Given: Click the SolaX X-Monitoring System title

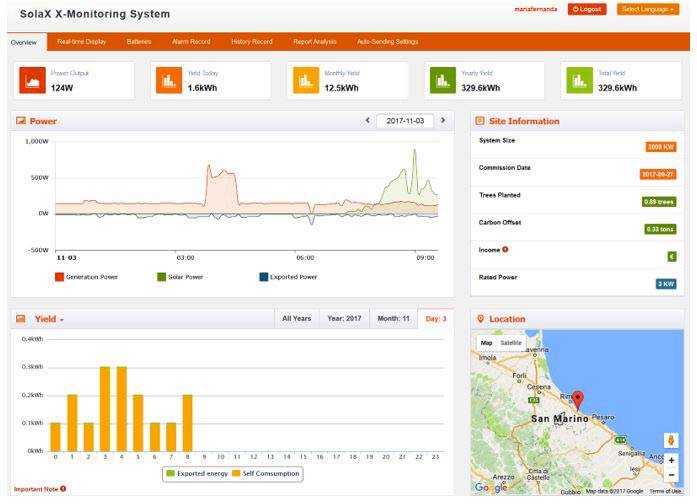Looking at the screenshot, I should (95, 14).
